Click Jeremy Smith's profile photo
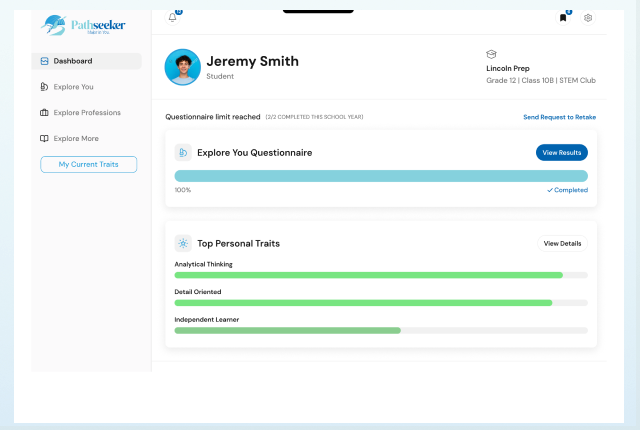 [x=182, y=67]
